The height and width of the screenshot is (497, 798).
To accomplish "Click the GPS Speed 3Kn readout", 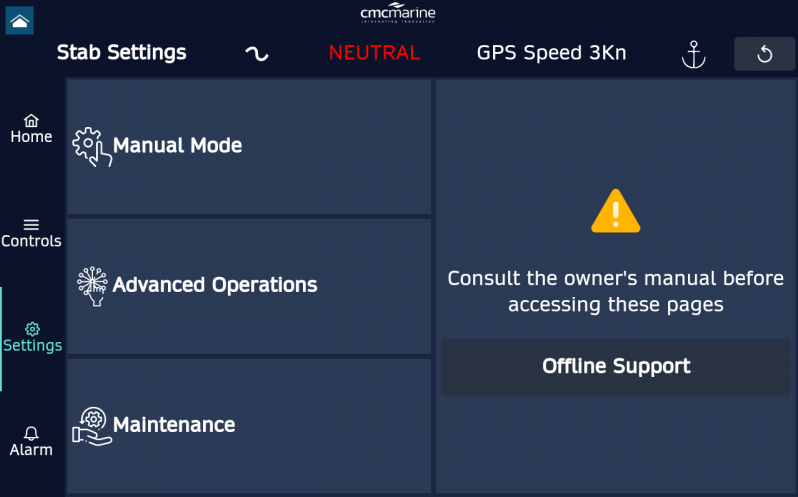I will [551, 53].
